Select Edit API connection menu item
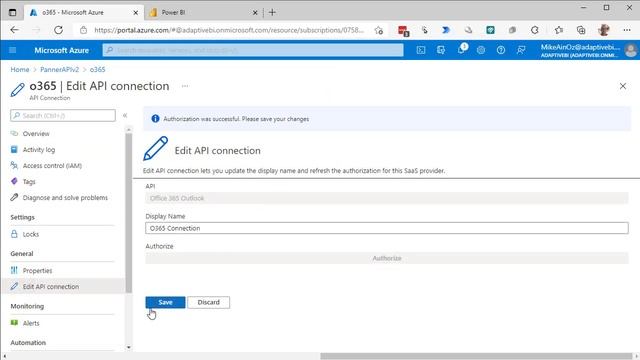The height and width of the screenshot is (360, 640). tap(63, 287)
